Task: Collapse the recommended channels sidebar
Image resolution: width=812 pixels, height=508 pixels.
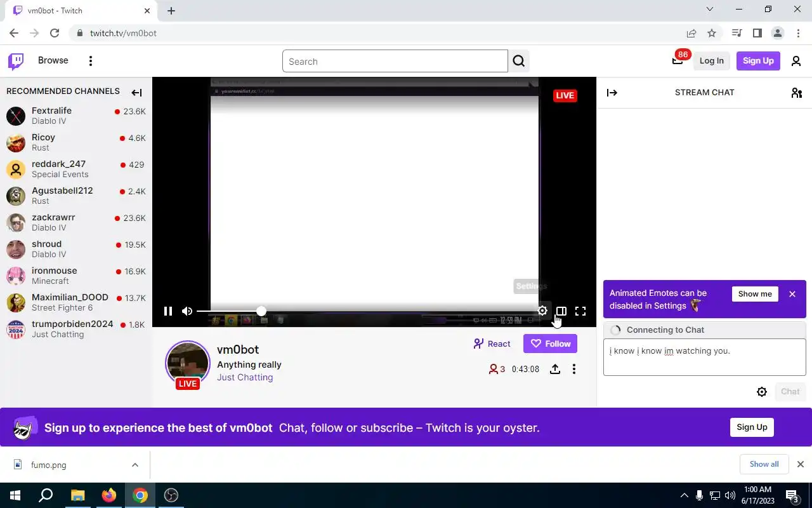Action: coord(136,93)
